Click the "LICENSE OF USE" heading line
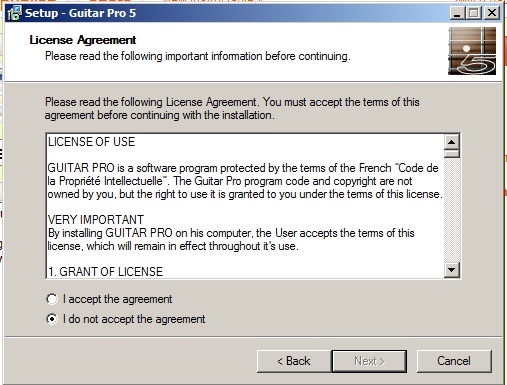This screenshot has width=507, height=385. point(91,142)
